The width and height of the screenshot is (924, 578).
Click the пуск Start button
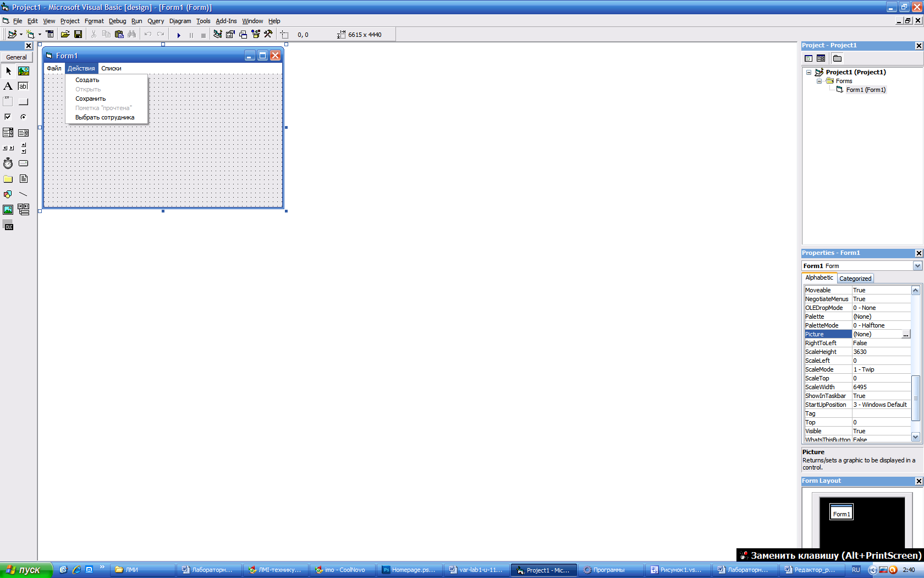pos(26,570)
